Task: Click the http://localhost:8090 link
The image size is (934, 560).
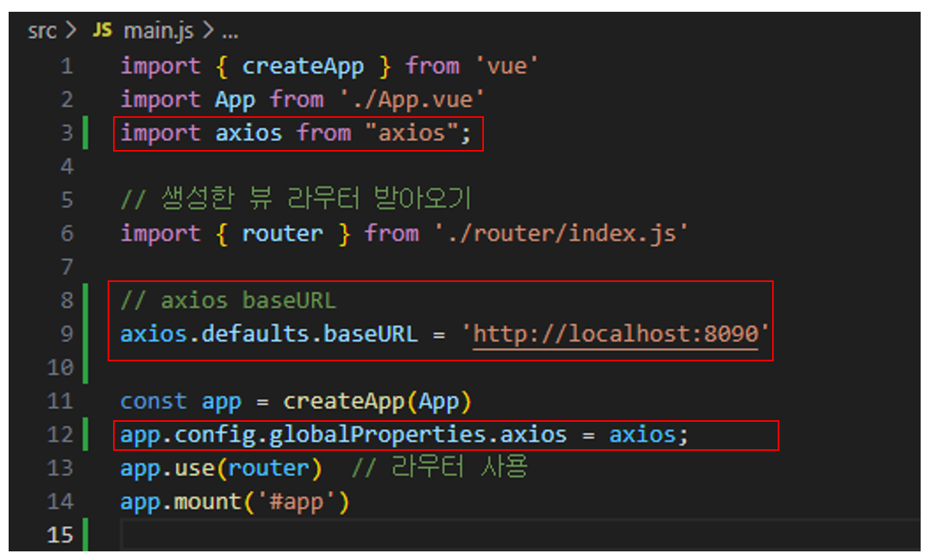Action: [x=618, y=333]
